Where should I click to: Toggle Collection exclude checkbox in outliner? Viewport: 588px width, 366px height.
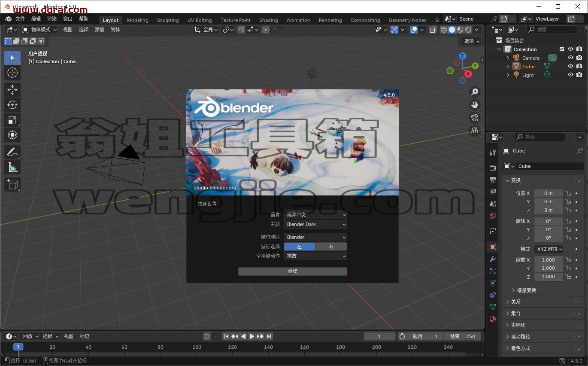tap(562, 49)
